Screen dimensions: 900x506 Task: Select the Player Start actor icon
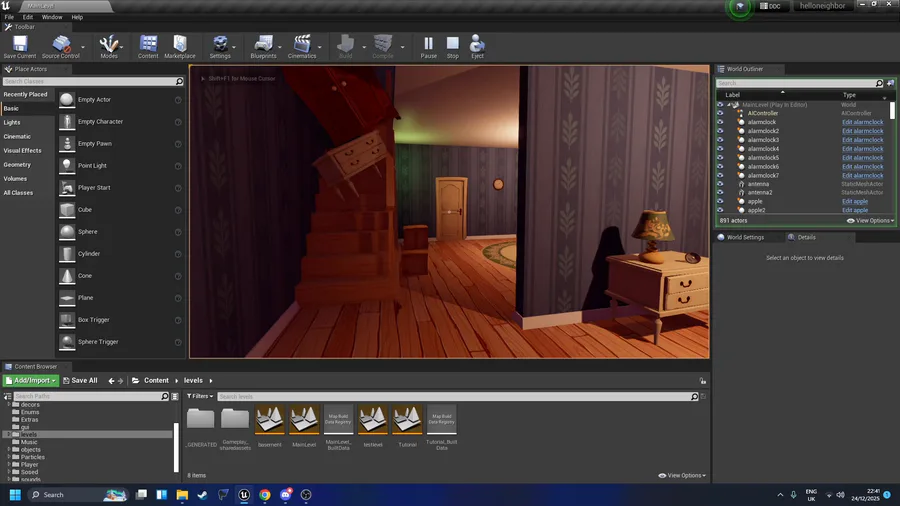[67, 188]
